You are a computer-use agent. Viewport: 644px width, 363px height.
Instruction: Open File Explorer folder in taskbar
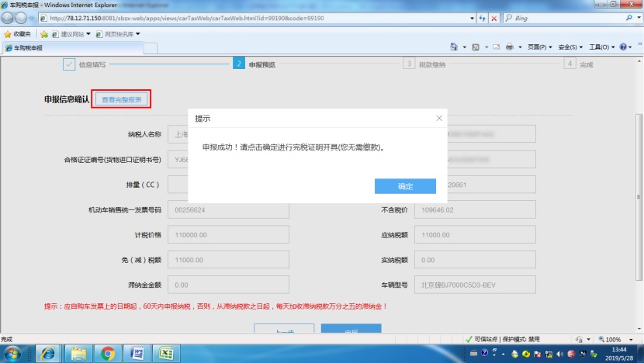[78, 354]
